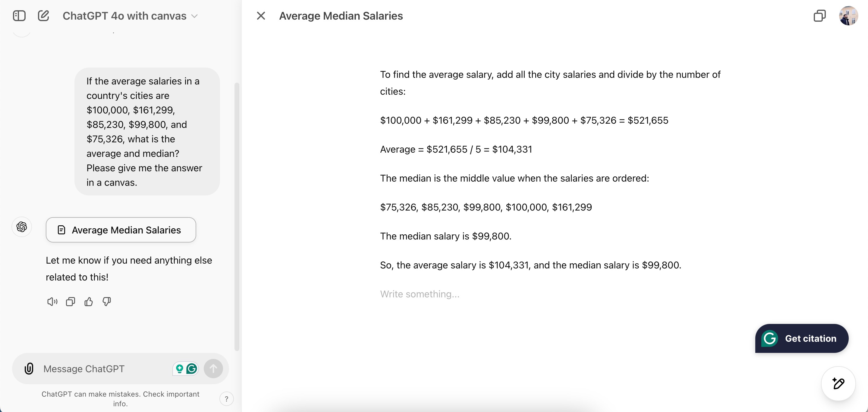Open the user profile avatar menu

click(848, 16)
